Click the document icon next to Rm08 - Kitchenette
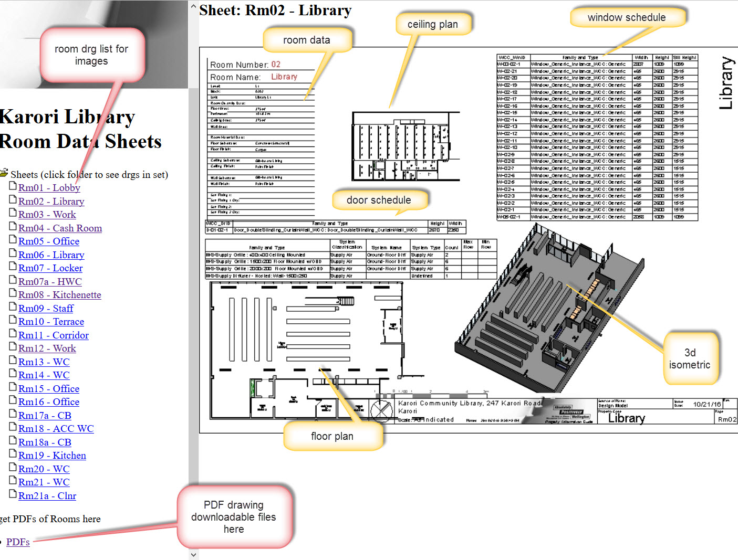Screen dimensions: 738x560 click(x=13, y=293)
